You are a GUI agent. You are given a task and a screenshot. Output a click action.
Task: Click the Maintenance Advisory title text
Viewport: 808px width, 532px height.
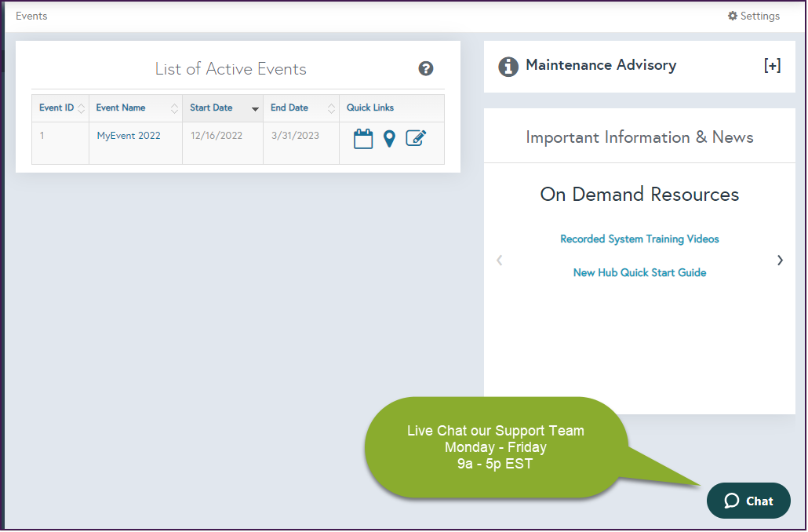601,65
